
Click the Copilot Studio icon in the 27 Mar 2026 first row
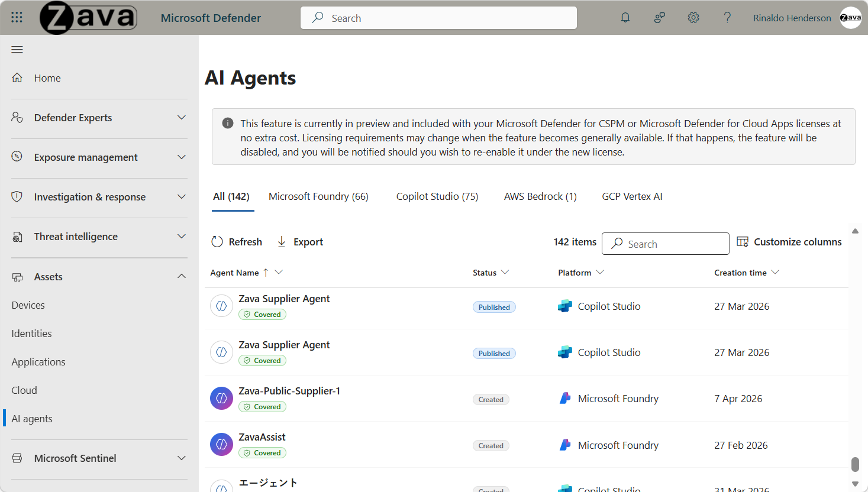point(565,306)
